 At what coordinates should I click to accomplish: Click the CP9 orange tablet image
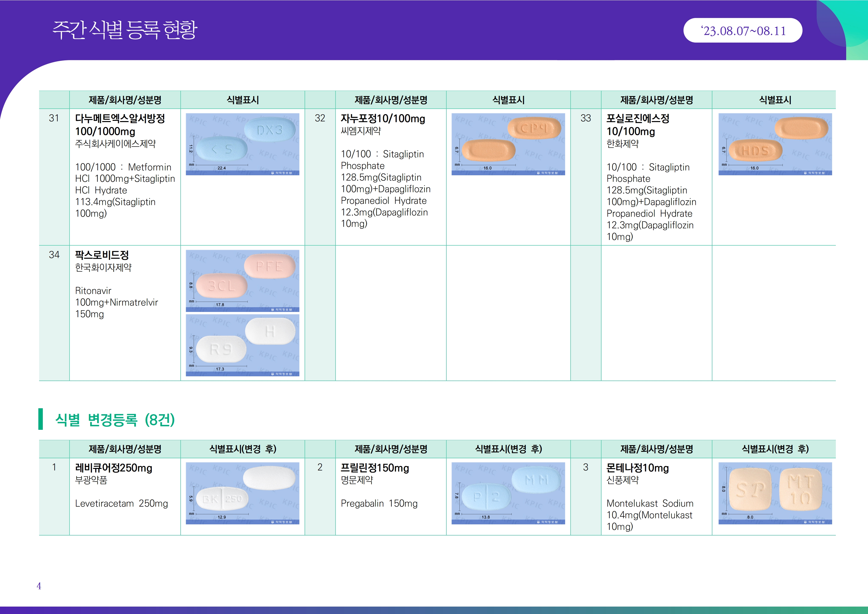click(x=508, y=144)
